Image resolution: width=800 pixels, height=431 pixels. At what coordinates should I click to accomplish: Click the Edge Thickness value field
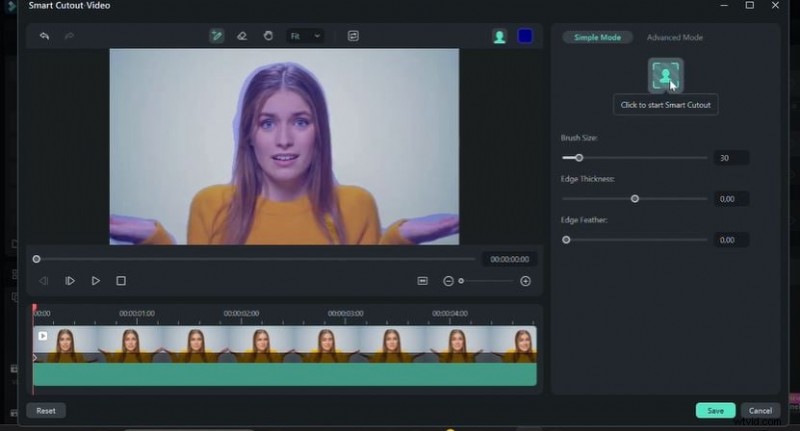pyautogui.click(x=731, y=199)
